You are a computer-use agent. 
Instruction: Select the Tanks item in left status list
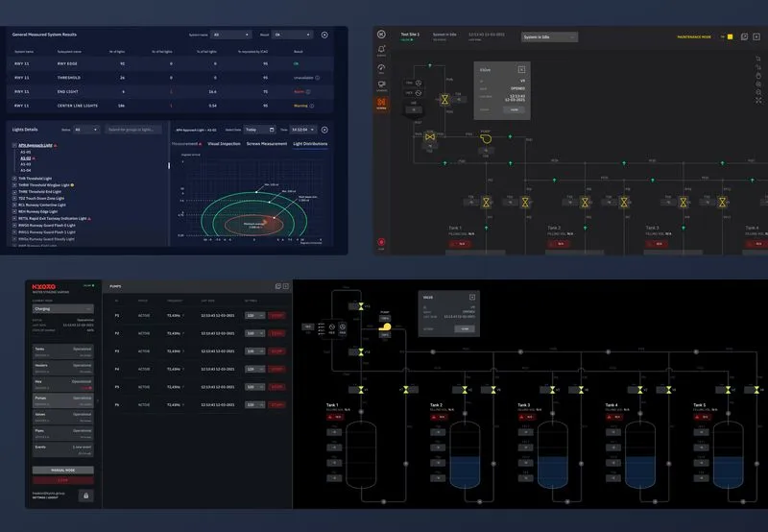point(63,351)
